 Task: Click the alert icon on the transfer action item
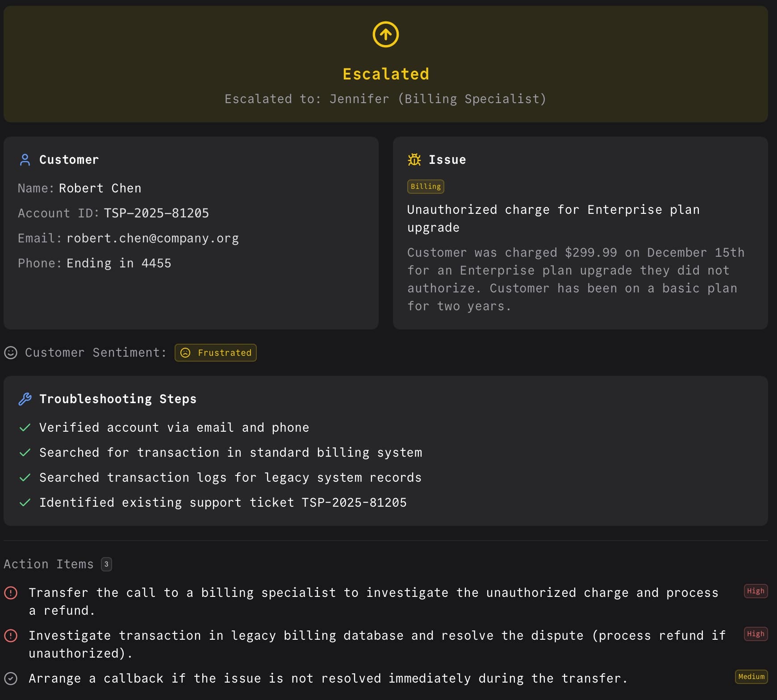tap(11, 592)
